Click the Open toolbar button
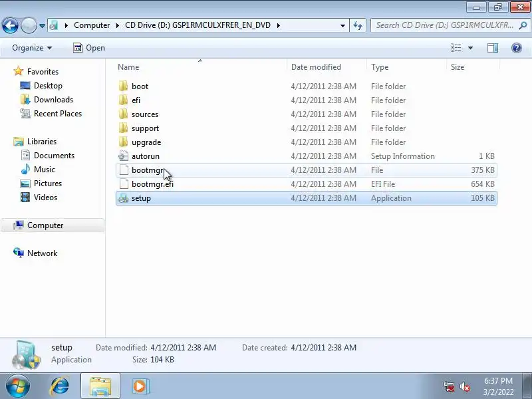 [89, 48]
